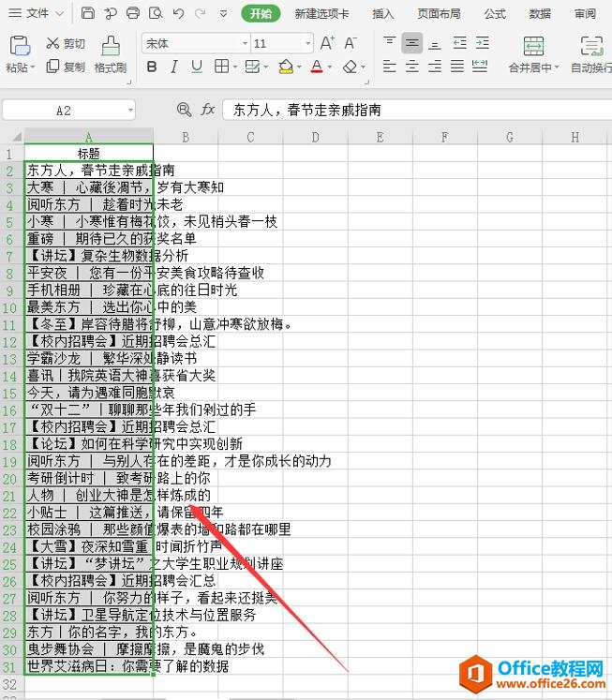
Task: Justify text in cell
Action: (x=457, y=67)
